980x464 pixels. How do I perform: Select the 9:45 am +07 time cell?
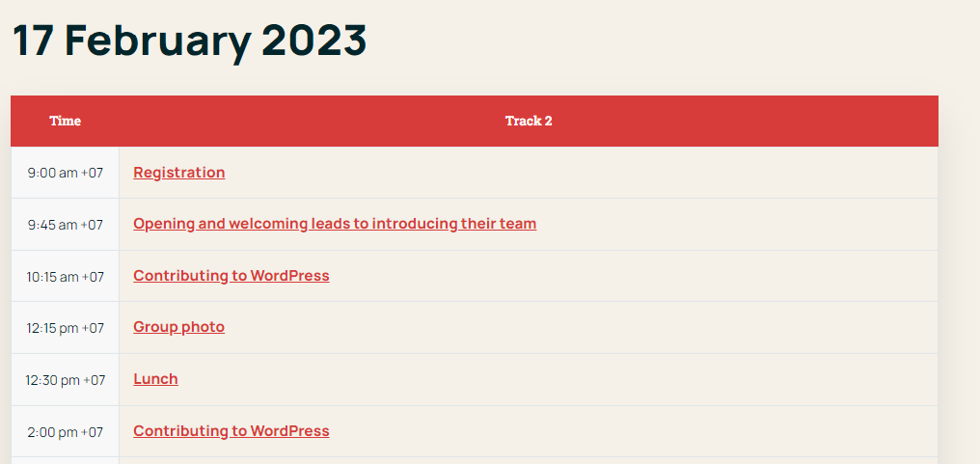[65, 225]
